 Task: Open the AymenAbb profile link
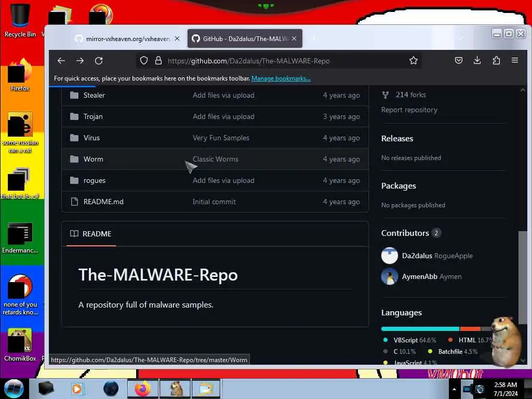420,276
